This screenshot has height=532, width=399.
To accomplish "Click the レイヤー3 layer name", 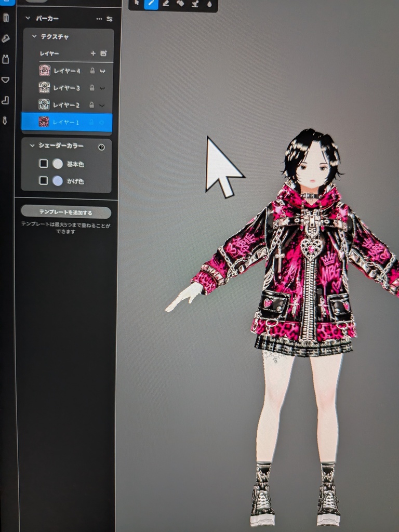I will [x=66, y=88].
